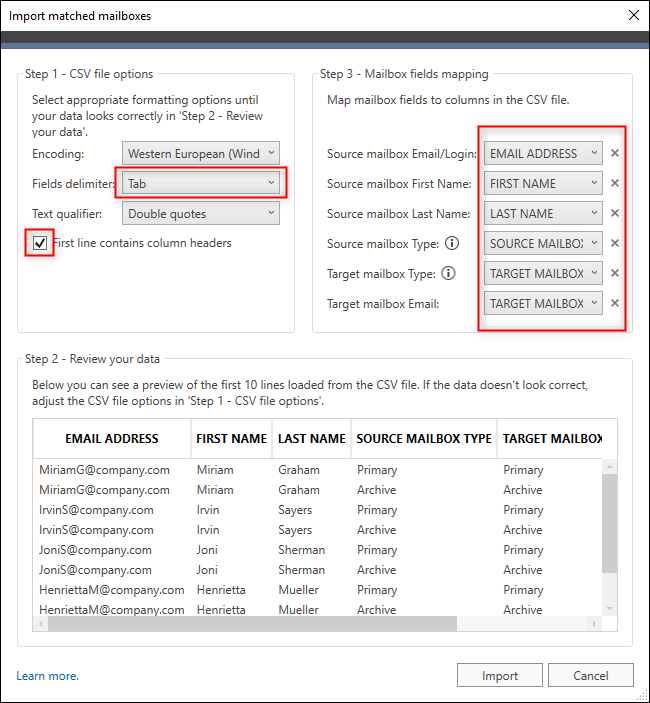Image resolution: width=650 pixels, height=703 pixels.
Task: Click the LAST NAME column header
Action: coord(312,438)
